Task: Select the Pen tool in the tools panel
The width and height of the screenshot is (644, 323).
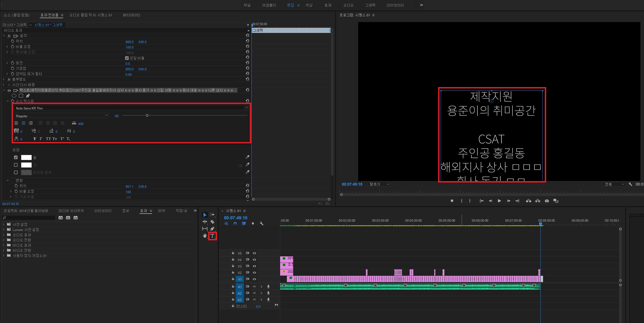Action: [212, 229]
